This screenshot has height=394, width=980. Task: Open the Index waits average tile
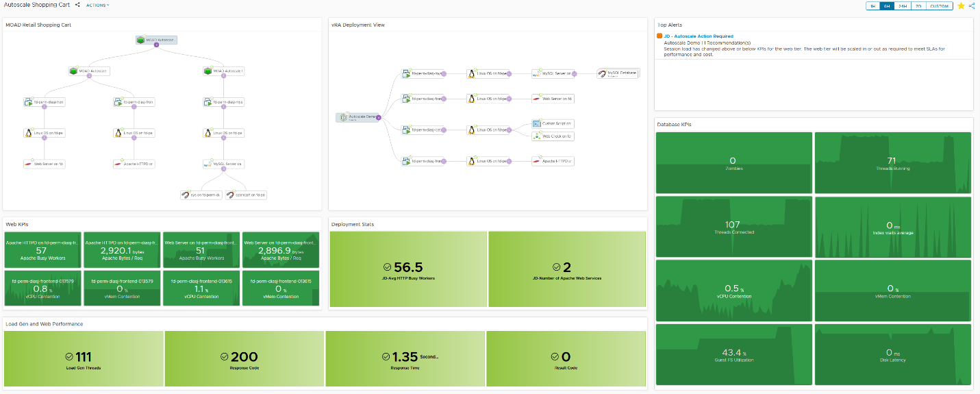(x=893, y=227)
